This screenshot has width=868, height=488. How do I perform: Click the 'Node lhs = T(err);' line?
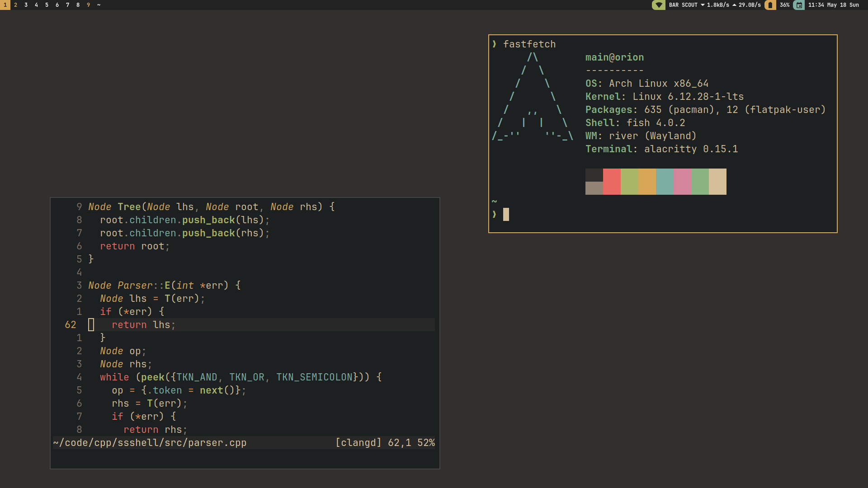[153, 299]
